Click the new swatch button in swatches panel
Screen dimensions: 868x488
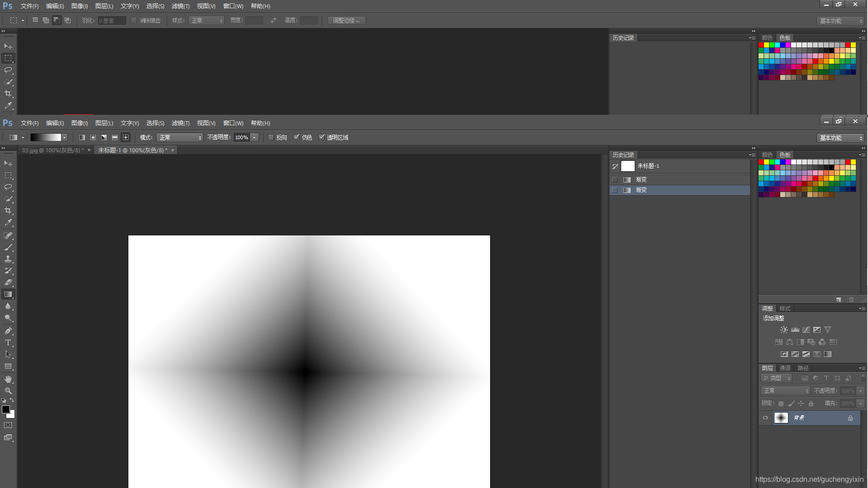(x=839, y=300)
